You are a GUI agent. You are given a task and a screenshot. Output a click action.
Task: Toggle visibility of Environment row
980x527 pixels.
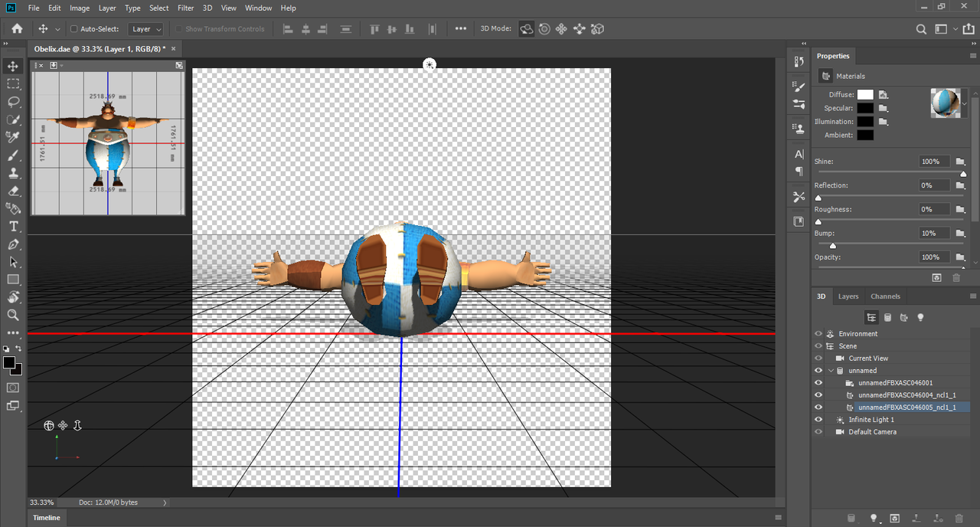point(818,334)
